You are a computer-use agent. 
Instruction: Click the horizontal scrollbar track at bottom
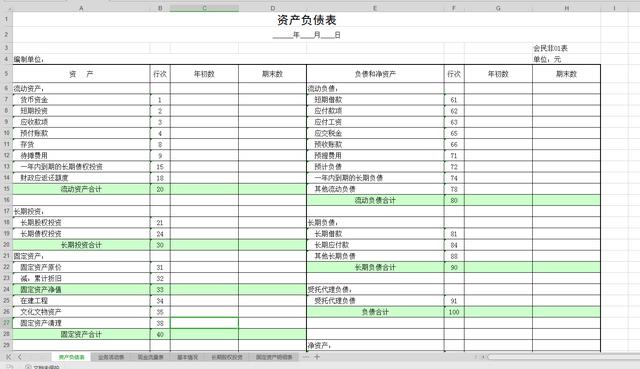(563, 357)
